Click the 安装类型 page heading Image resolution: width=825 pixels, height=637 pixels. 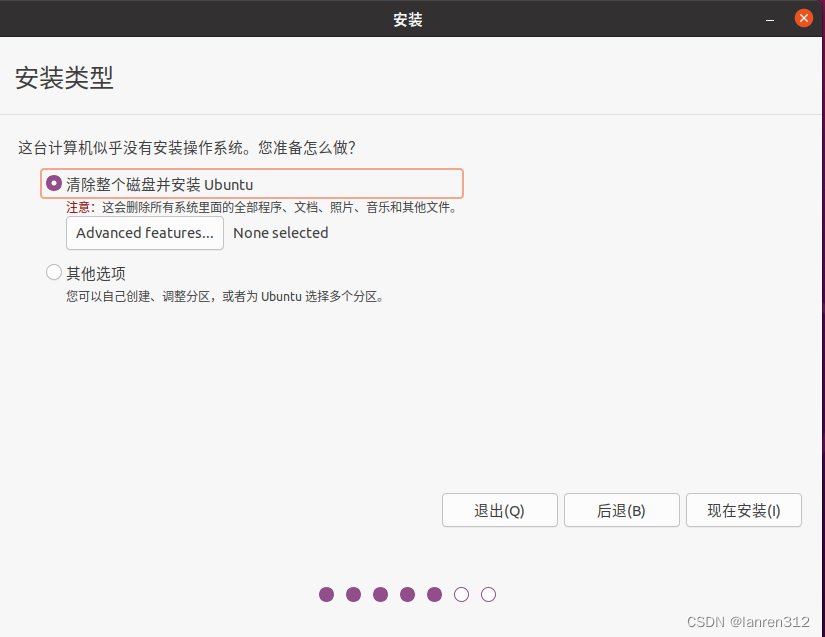tap(64, 78)
